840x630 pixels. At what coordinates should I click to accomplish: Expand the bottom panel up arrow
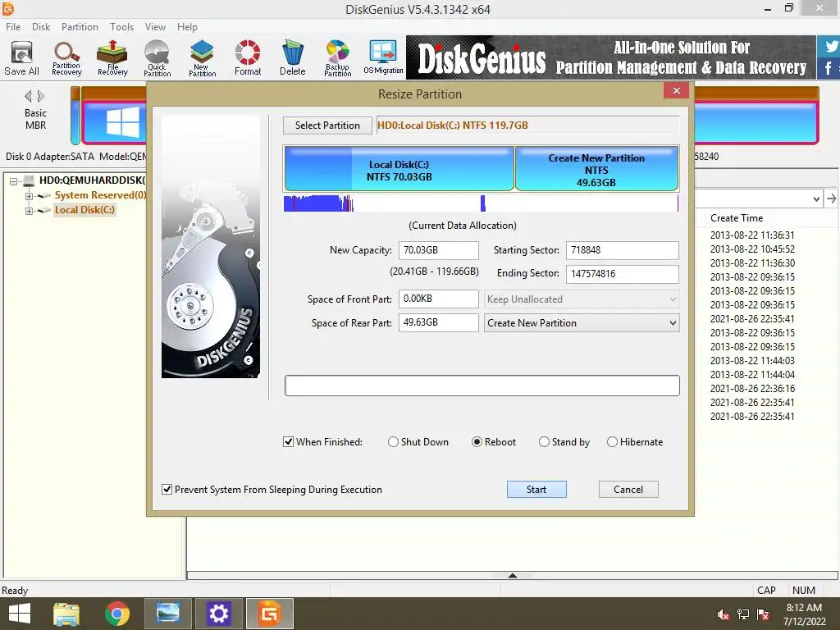click(x=512, y=575)
